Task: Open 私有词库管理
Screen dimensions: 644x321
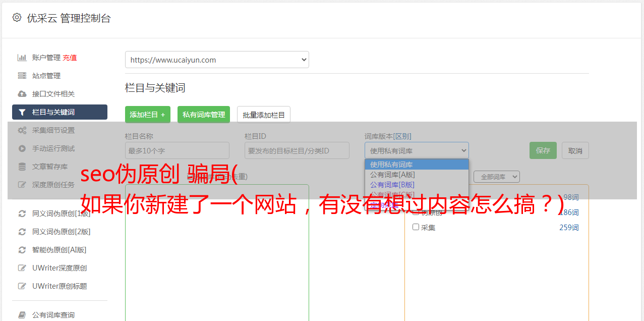Action: click(x=204, y=115)
